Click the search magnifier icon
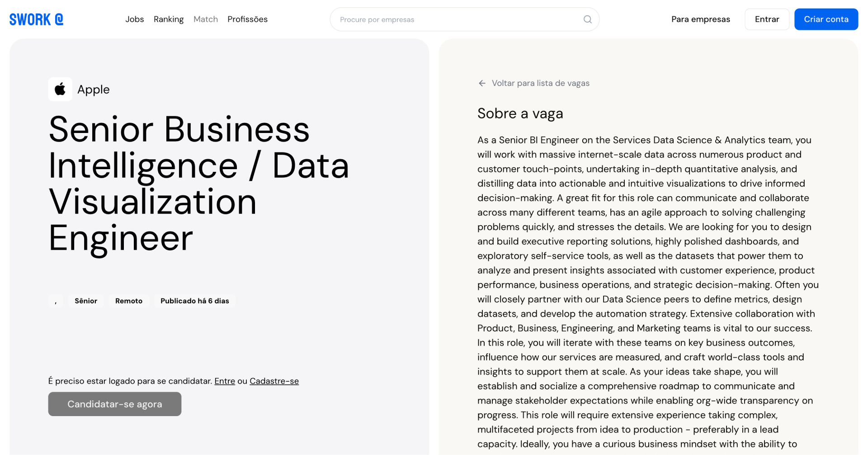This screenshot has width=868, height=455. tap(587, 19)
